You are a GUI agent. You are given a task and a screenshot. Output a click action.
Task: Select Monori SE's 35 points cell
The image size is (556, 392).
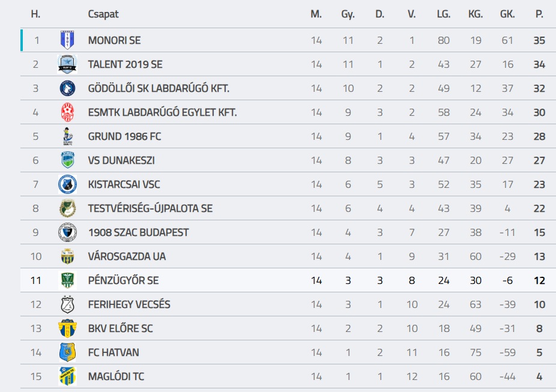click(x=539, y=40)
